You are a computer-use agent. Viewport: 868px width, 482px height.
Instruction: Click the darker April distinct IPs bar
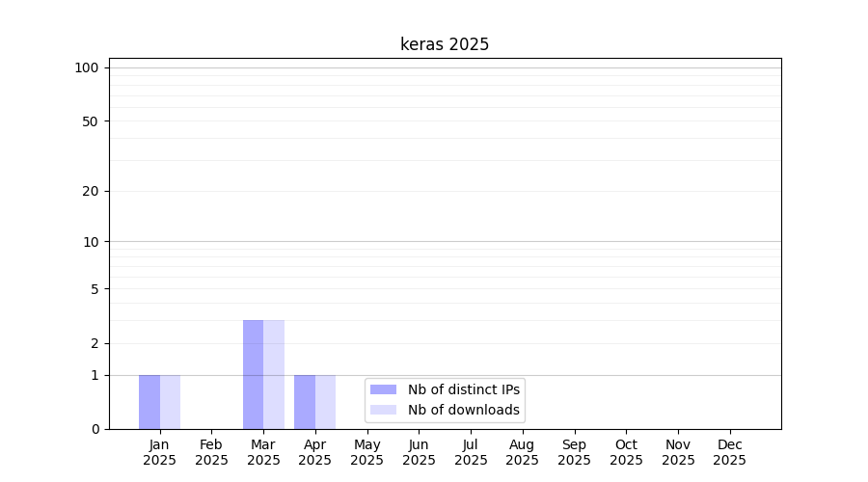point(305,402)
